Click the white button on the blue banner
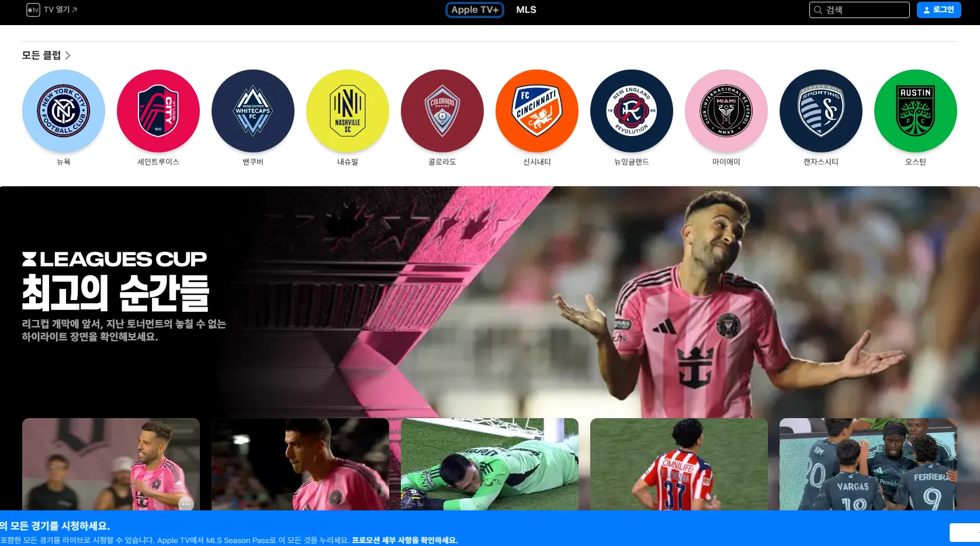The image size is (980, 546). [965, 533]
